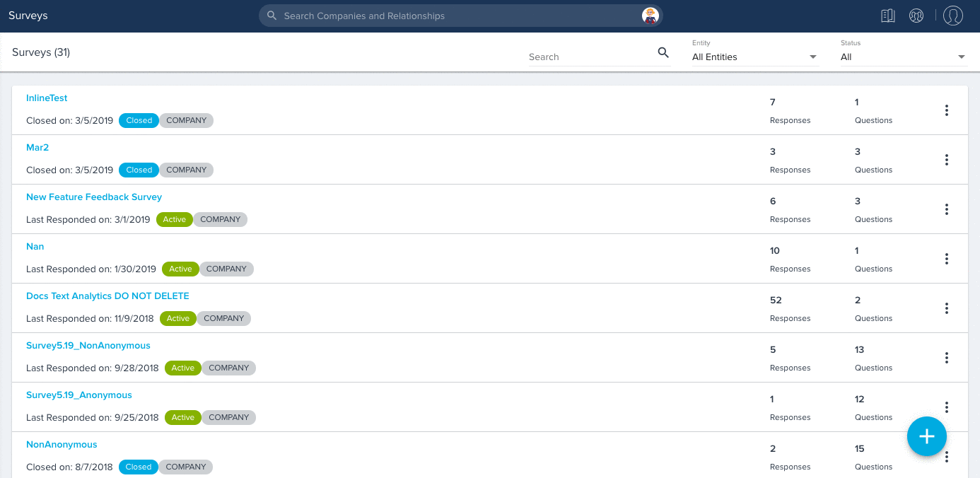
Task: Click the Active badge on New Feature Feedback Survey
Action: pos(175,219)
